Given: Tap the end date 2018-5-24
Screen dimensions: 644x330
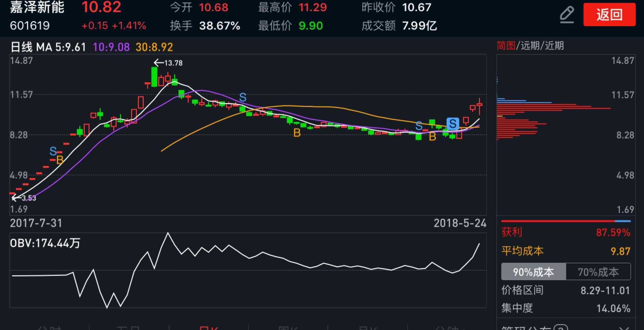Looking at the screenshot, I should [460, 223].
